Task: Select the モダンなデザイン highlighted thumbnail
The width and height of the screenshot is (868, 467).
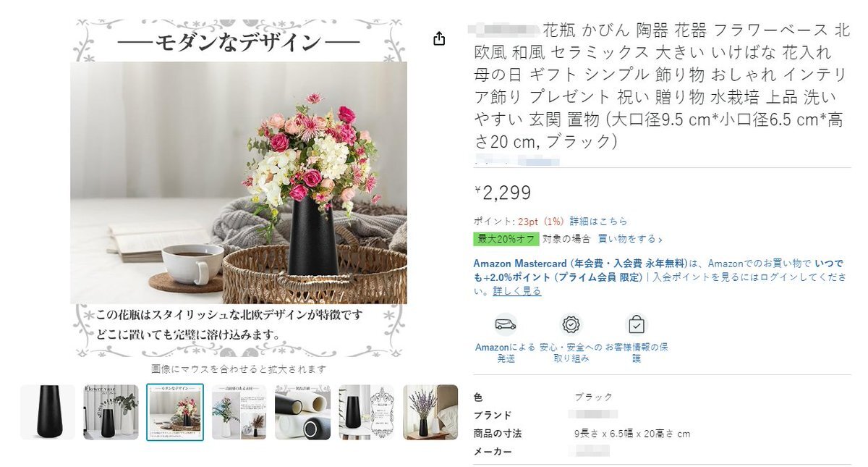Action: click(175, 412)
